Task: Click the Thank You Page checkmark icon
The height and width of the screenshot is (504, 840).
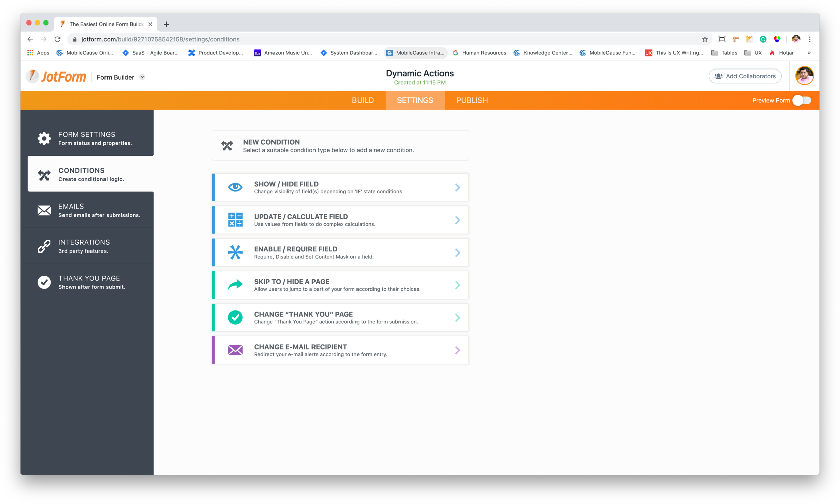Action: [44, 282]
